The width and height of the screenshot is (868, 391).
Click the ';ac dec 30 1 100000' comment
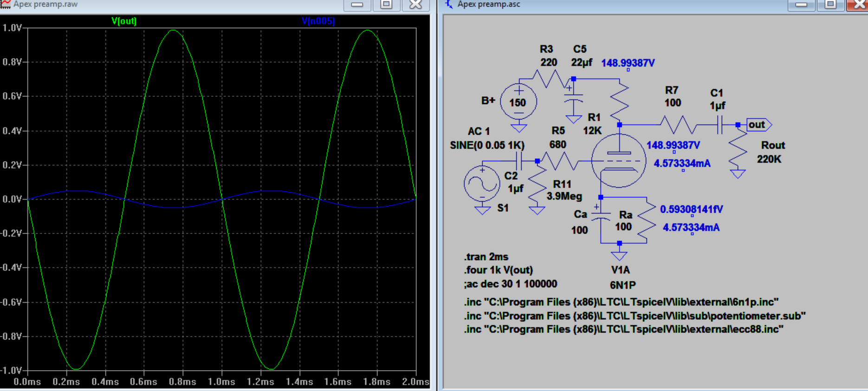coord(510,284)
